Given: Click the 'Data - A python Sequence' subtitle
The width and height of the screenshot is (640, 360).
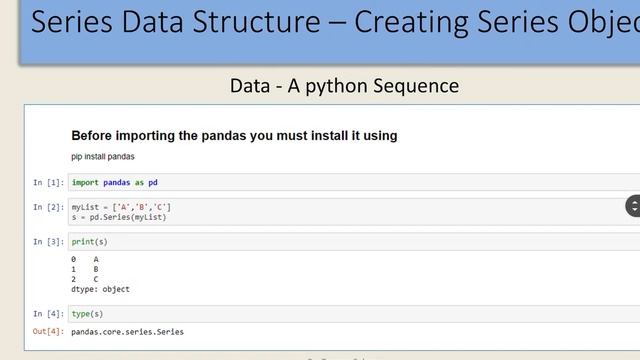Looking at the screenshot, I should [x=344, y=86].
